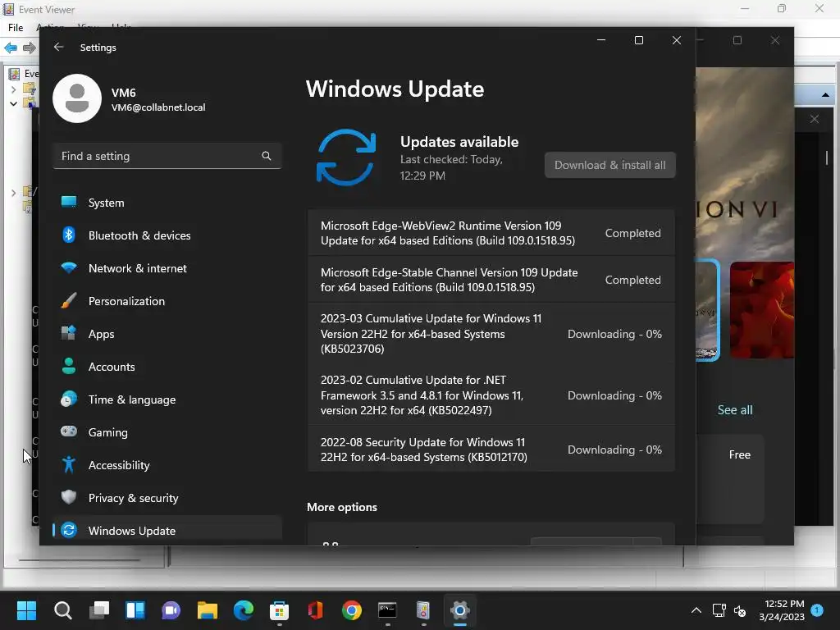This screenshot has height=630, width=840.
Task: Open File Explorer from taskbar
Action: click(x=208, y=610)
